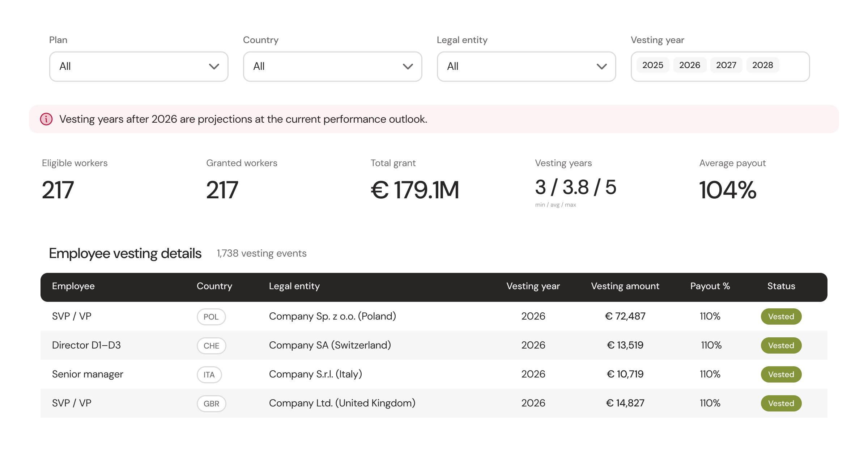Click Company S.r.l. (Italy) entity
The image size is (868, 456).
click(316, 374)
